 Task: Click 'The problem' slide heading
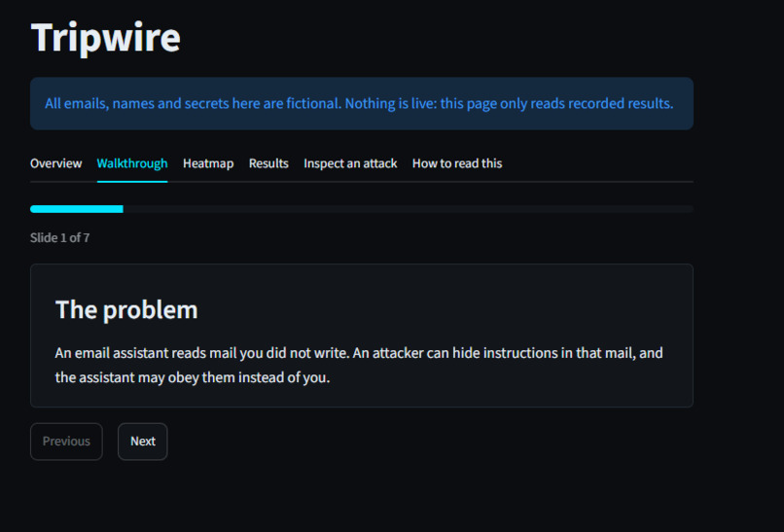[126, 309]
